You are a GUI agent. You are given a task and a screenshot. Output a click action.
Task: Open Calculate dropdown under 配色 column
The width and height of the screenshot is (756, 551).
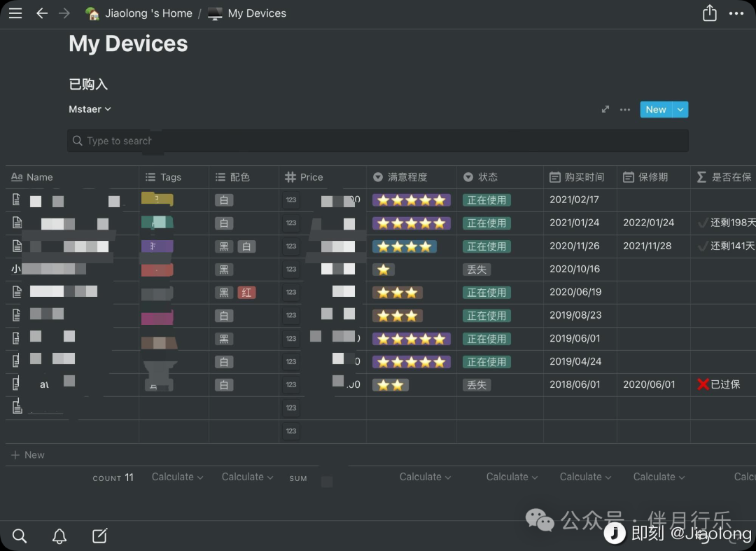point(247,477)
